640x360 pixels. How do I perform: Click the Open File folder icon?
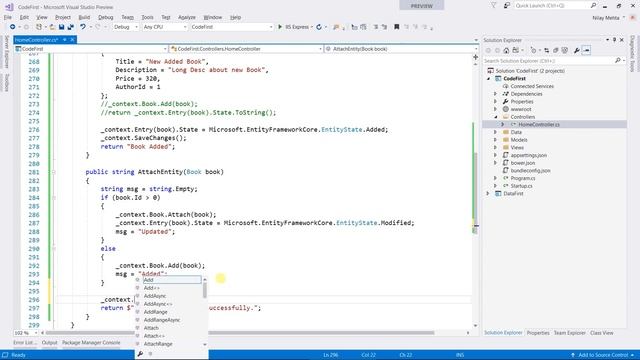coord(52,27)
